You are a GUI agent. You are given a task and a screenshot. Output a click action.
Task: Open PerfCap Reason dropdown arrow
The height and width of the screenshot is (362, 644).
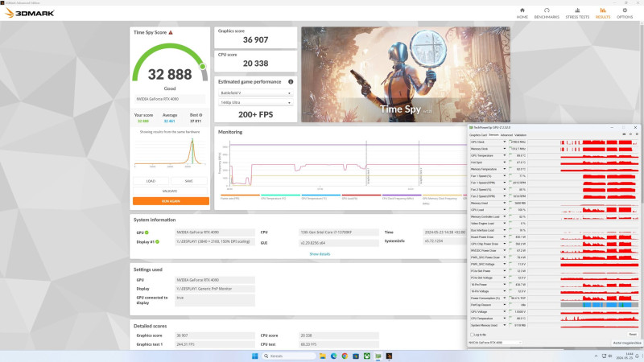point(505,305)
